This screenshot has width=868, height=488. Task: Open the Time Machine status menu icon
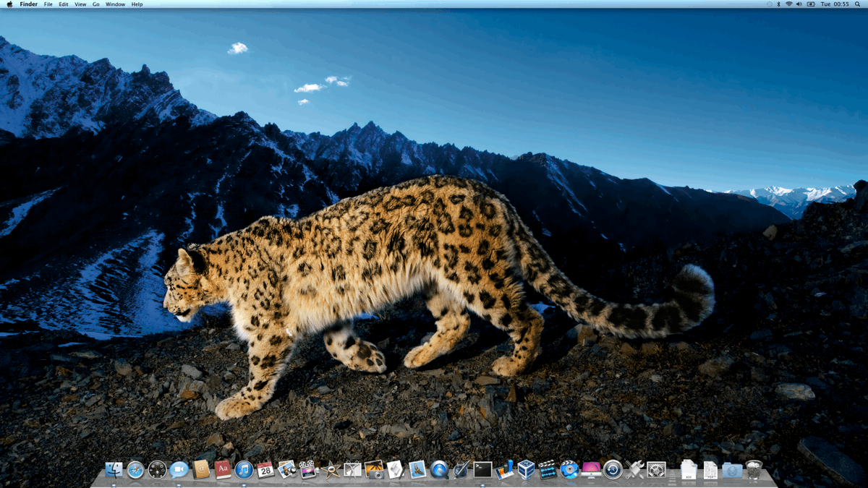[x=770, y=4]
